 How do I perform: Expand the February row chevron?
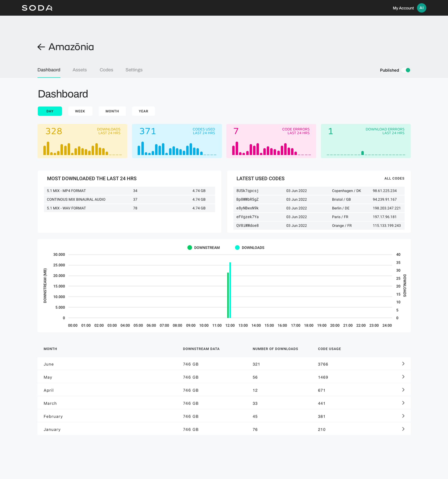pos(403,416)
